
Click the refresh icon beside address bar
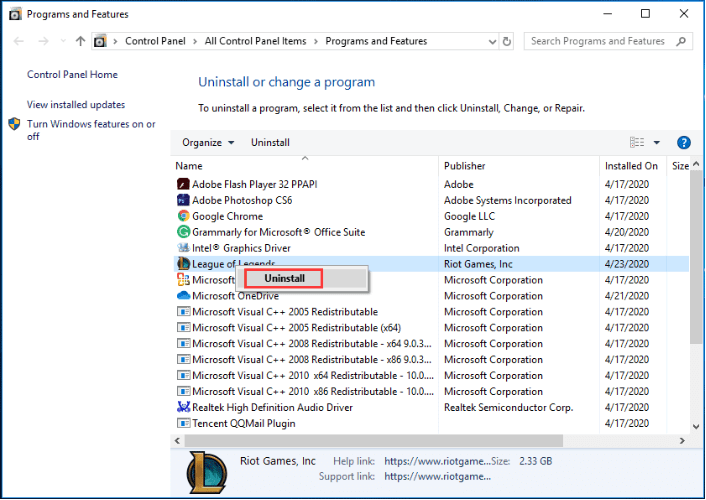tap(507, 41)
